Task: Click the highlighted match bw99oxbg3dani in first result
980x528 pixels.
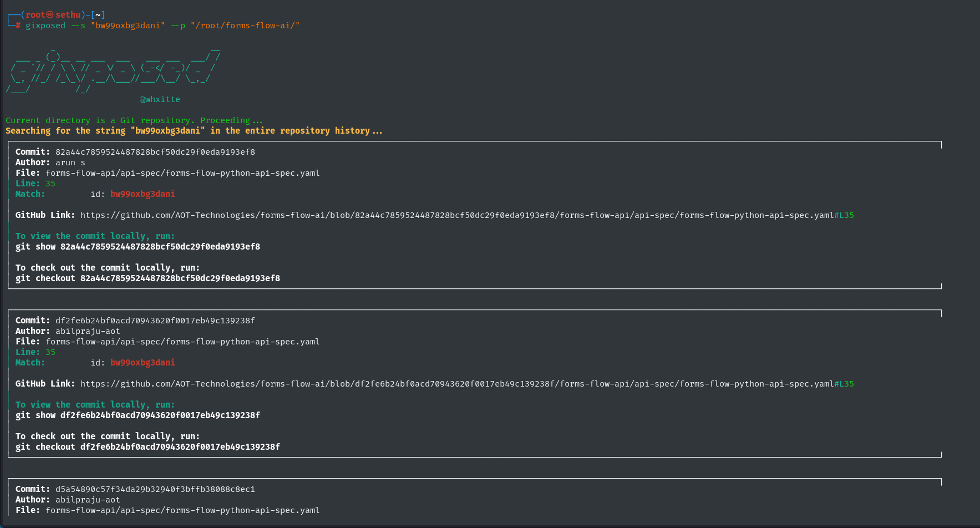Action: point(143,194)
